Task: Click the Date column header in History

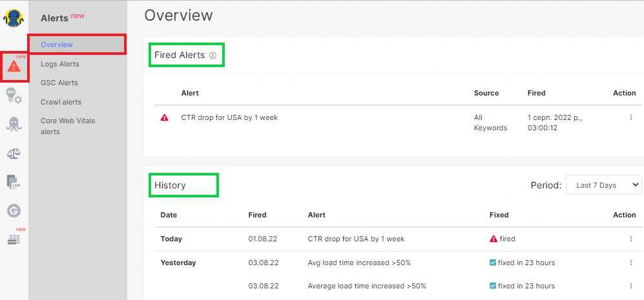Action: pos(169,215)
